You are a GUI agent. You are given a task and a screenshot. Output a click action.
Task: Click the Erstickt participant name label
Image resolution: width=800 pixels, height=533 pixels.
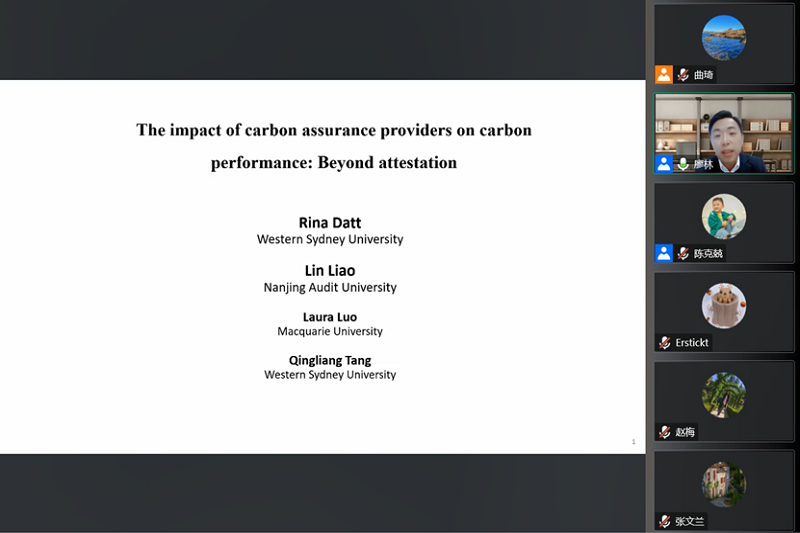click(692, 343)
